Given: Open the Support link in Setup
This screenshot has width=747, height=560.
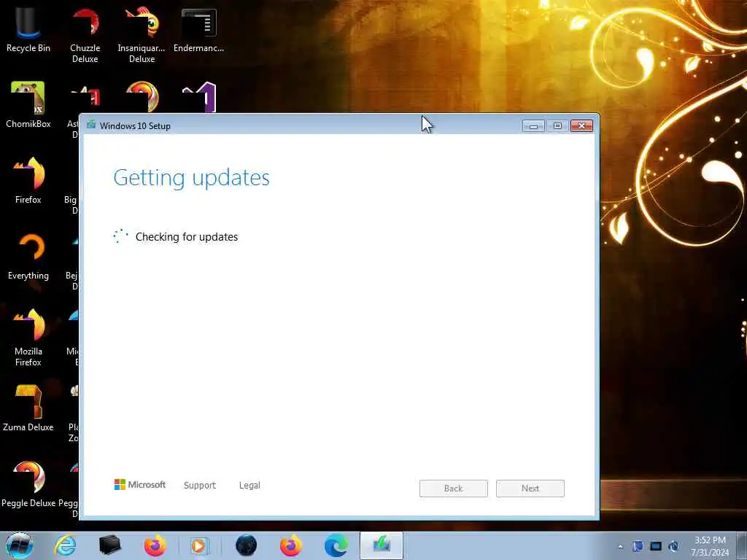Looking at the screenshot, I should (200, 485).
